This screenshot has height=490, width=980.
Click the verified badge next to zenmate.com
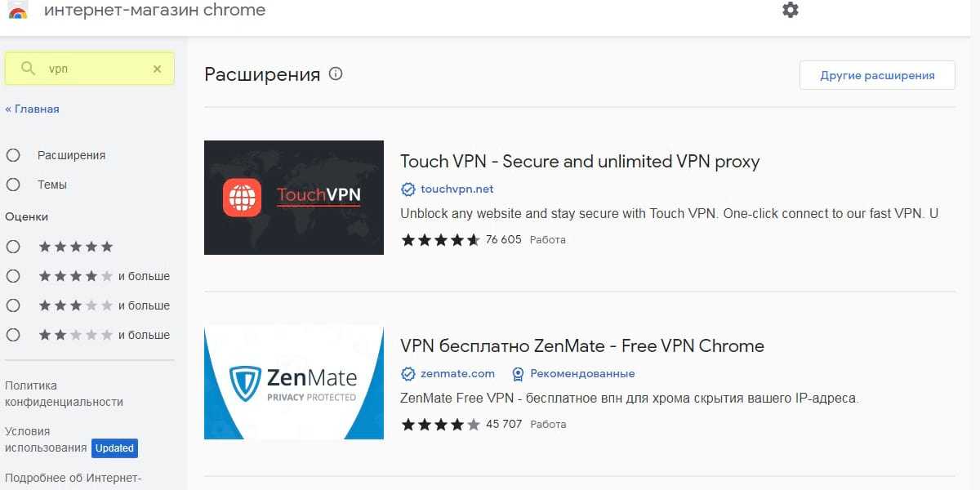tap(408, 374)
